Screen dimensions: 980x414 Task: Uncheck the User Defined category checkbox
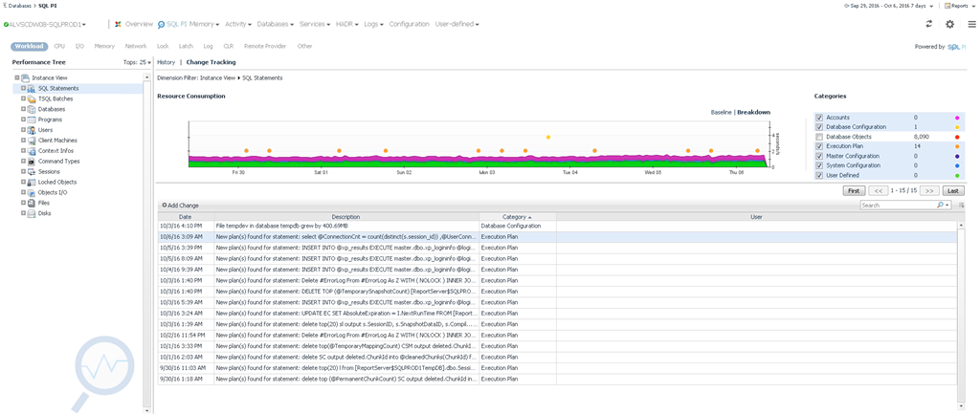(x=819, y=176)
